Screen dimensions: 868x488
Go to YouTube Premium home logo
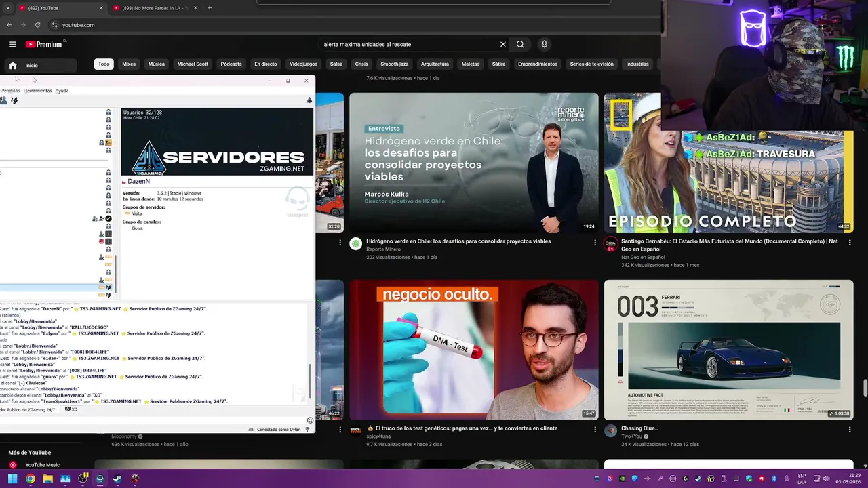44,44
